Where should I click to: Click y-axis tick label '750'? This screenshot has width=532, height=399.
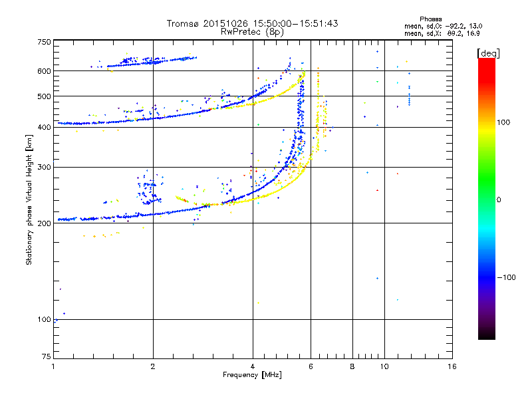tap(44, 42)
